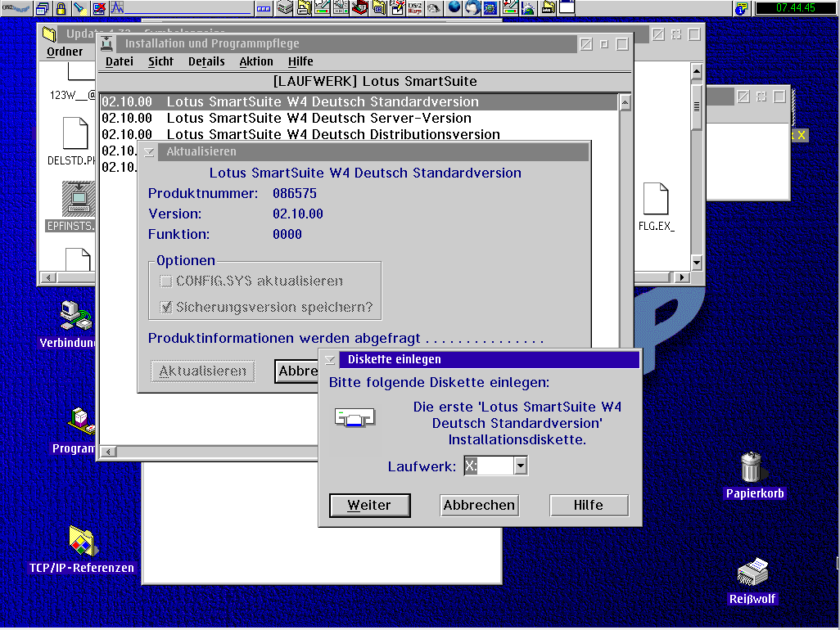The image size is (840, 630).
Task: Click the Installation und Programmpflege title bar
Action: pos(348,44)
